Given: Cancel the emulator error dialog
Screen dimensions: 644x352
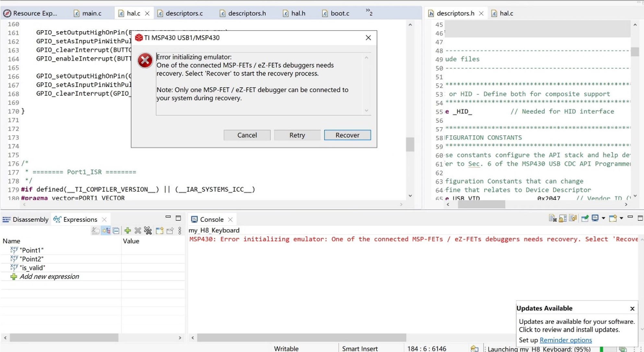Looking at the screenshot, I should (x=247, y=135).
